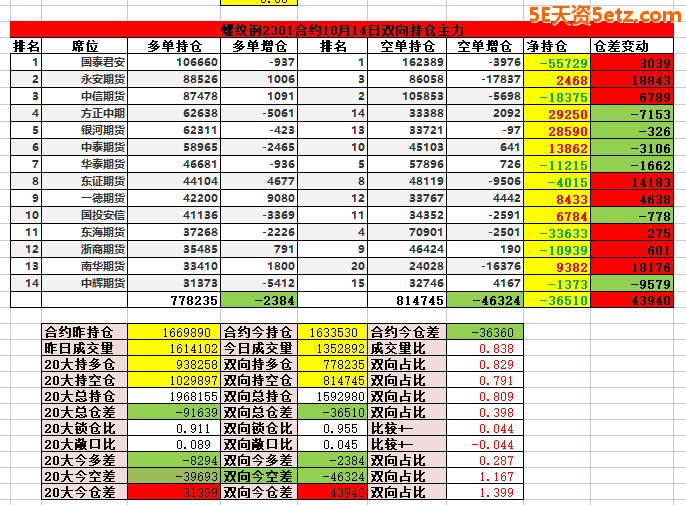Image resolution: width=686 pixels, height=505 pixels.
Task: Select green total cell -2384 in totals row
Action: [x=259, y=300]
